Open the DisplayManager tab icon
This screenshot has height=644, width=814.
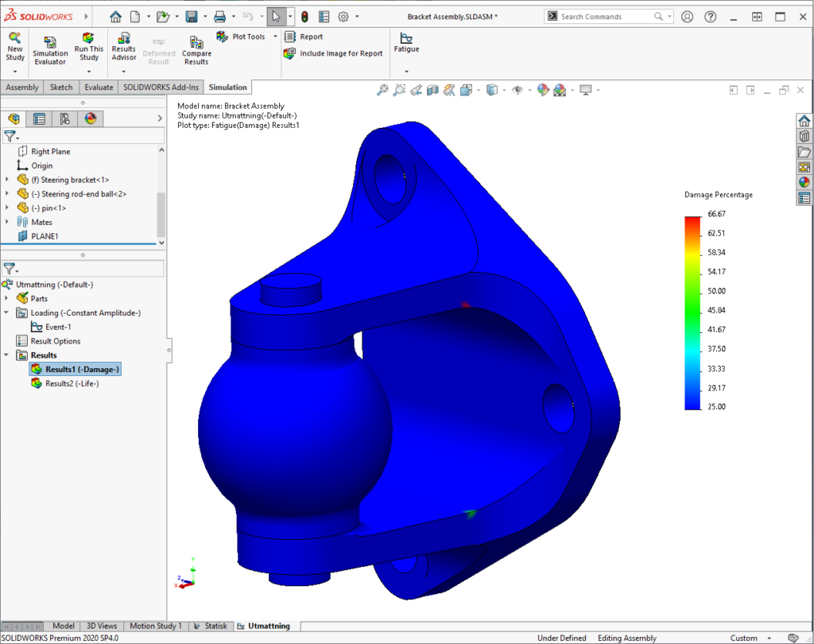point(91,119)
